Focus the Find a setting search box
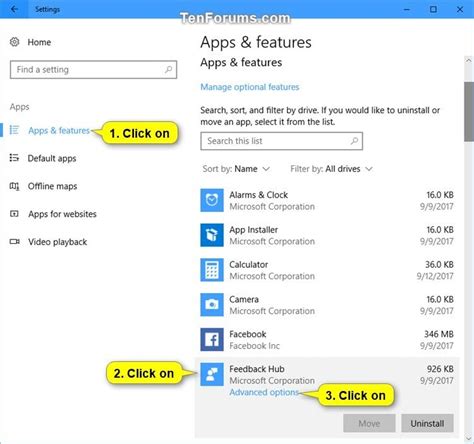The image size is (474, 444). tap(93, 69)
